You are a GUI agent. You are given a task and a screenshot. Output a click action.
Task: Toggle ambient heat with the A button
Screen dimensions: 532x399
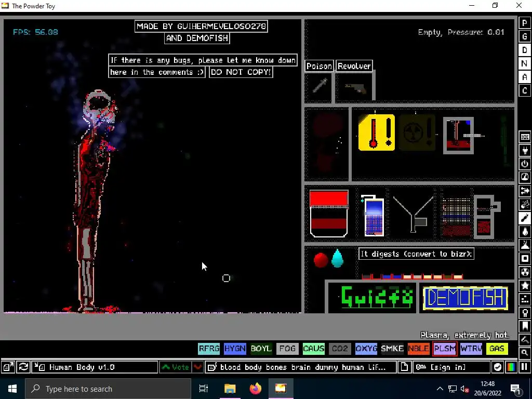pyautogui.click(x=525, y=77)
